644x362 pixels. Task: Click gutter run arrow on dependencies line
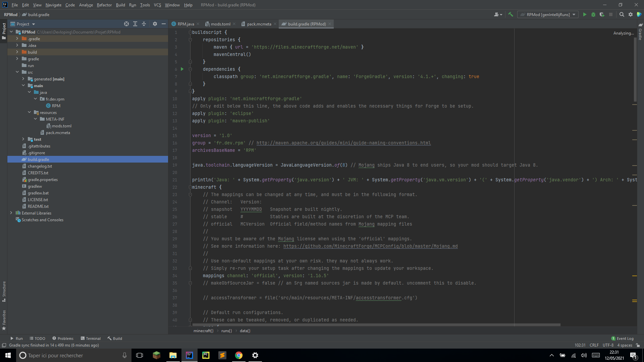pyautogui.click(x=182, y=69)
